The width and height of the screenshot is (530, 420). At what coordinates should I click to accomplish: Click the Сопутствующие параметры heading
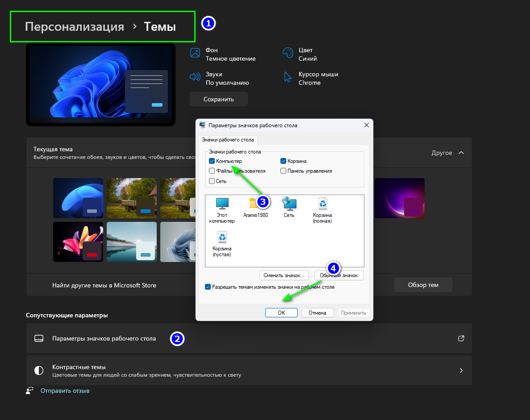[67, 315]
